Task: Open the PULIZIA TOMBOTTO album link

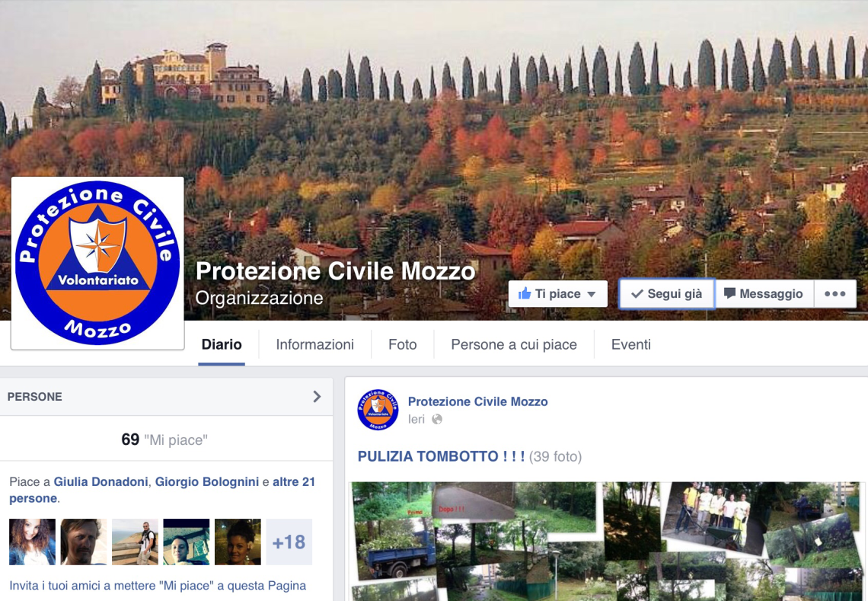Action: point(441,456)
